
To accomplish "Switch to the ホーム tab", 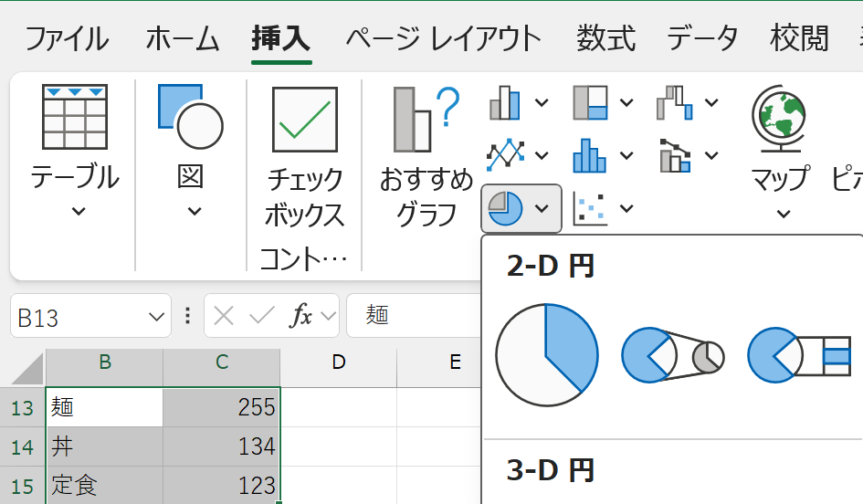I will tap(182, 38).
